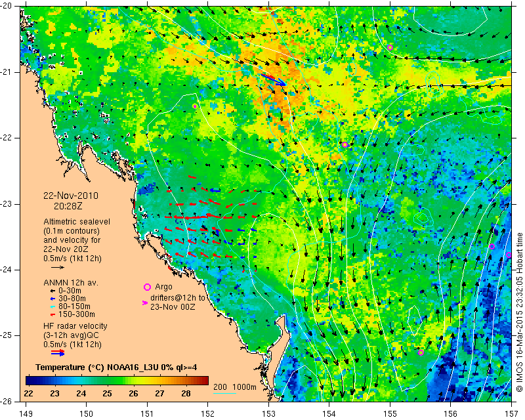The width and height of the screenshot is (525, 420).
Task: Click the Argo float marker near 155E, 20.6S
Action: 390,47
